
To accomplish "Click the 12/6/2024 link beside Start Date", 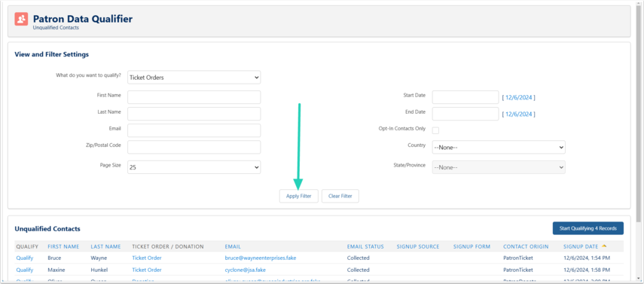I will point(519,97).
